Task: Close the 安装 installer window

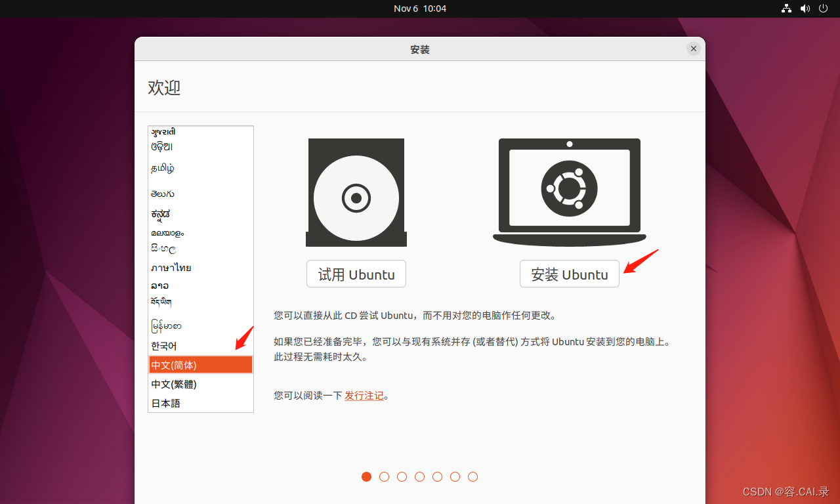Action: tap(694, 49)
